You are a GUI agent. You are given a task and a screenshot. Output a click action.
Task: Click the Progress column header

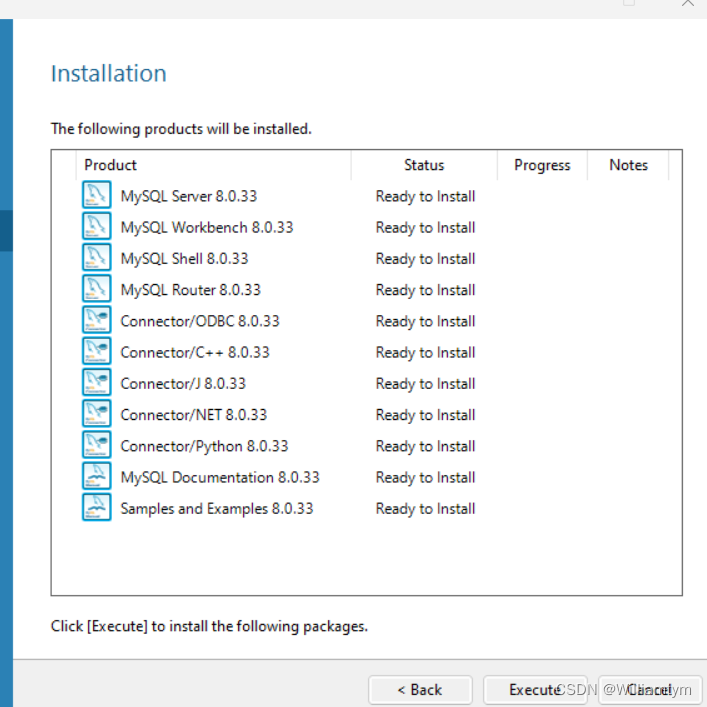click(x=542, y=165)
